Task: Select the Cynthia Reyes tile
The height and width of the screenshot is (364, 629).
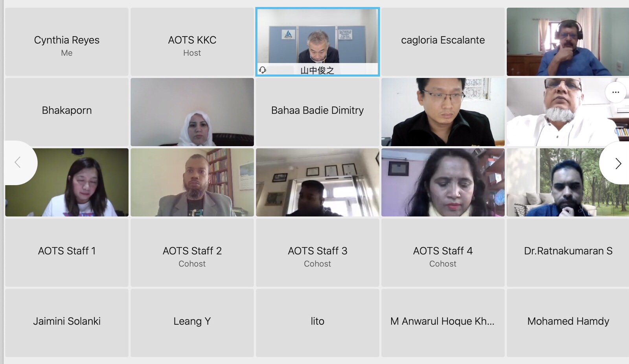Action: coord(67,42)
